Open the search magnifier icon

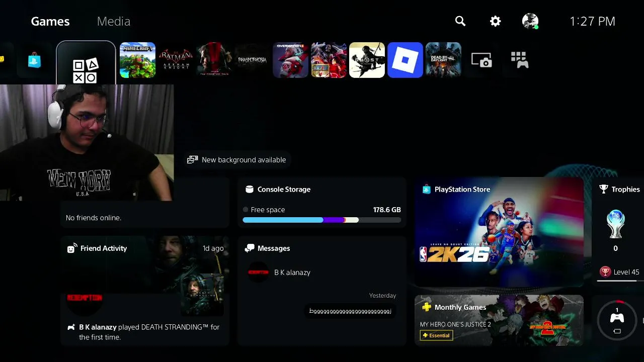460,21
